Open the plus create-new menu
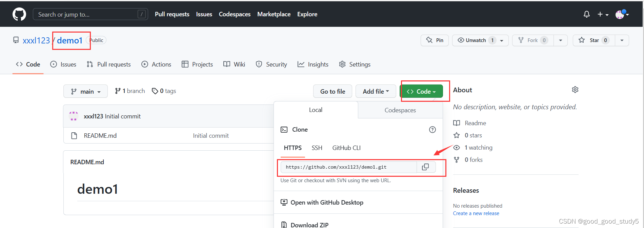 tap(603, 14)
